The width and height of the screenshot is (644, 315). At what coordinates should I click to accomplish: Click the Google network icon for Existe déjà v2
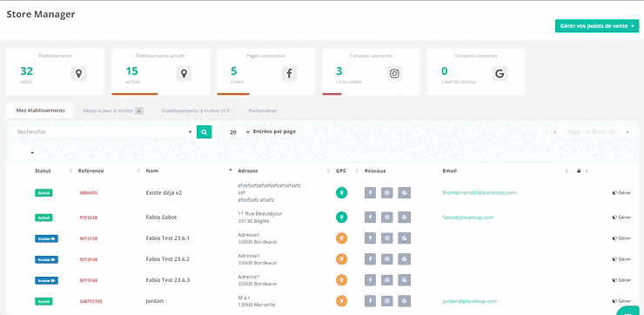tap(405, 192)
